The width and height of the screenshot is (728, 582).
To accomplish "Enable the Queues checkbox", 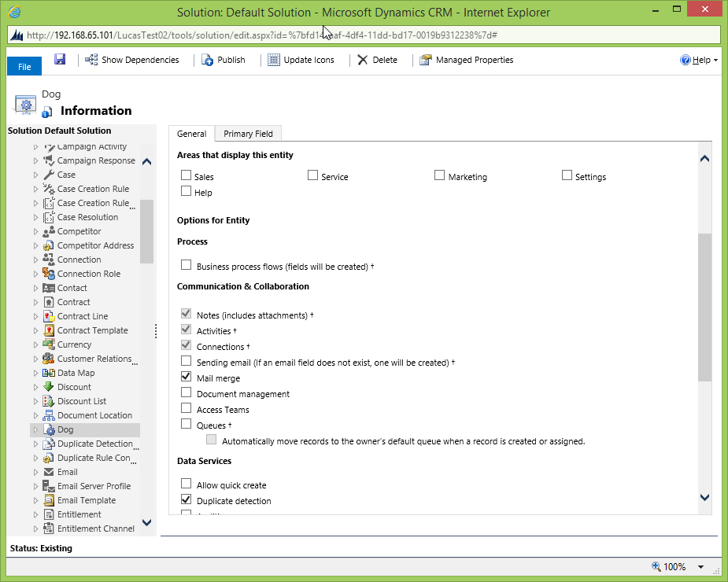I will 187,424.
